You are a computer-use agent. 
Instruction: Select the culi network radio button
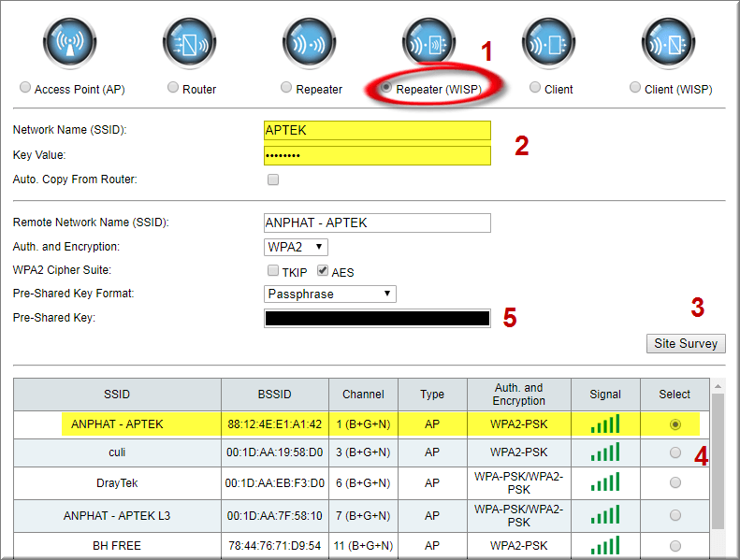[x=675, y=453]
